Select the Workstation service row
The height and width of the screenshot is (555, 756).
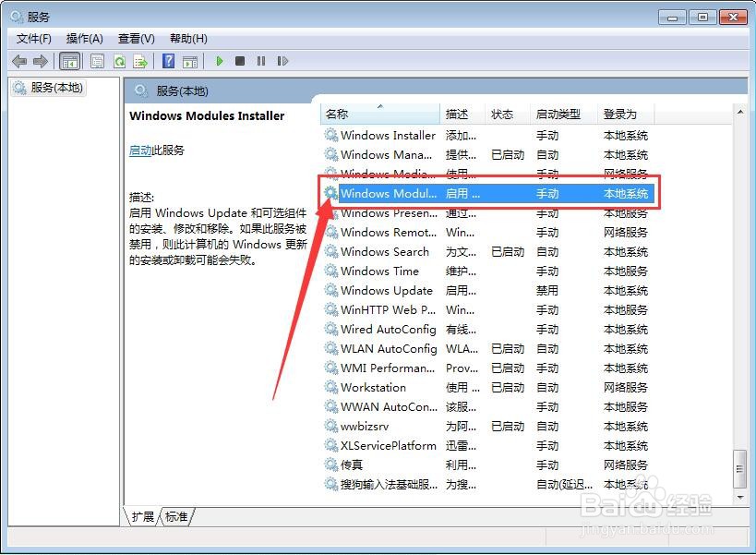pos(487,387)
